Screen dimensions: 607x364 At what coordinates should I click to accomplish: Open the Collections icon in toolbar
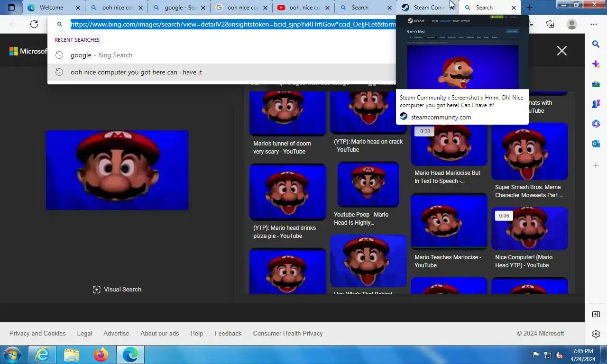click(550, 24)
